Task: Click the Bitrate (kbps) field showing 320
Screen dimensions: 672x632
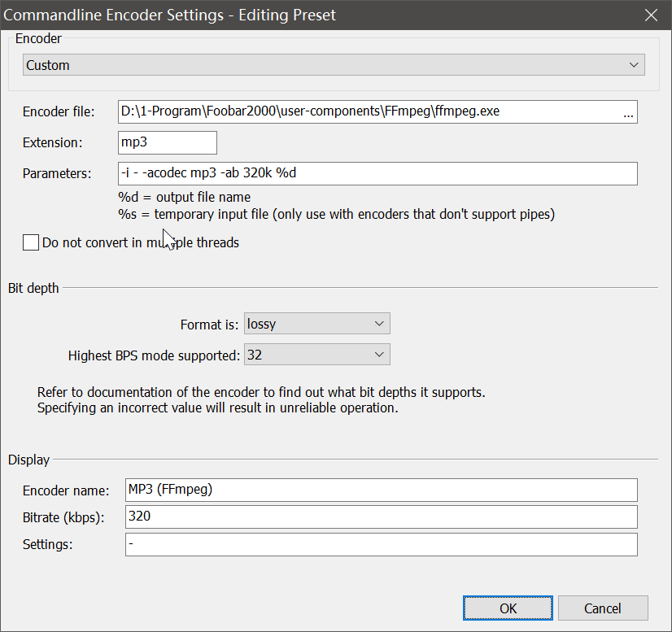Action: click(381, 516)
